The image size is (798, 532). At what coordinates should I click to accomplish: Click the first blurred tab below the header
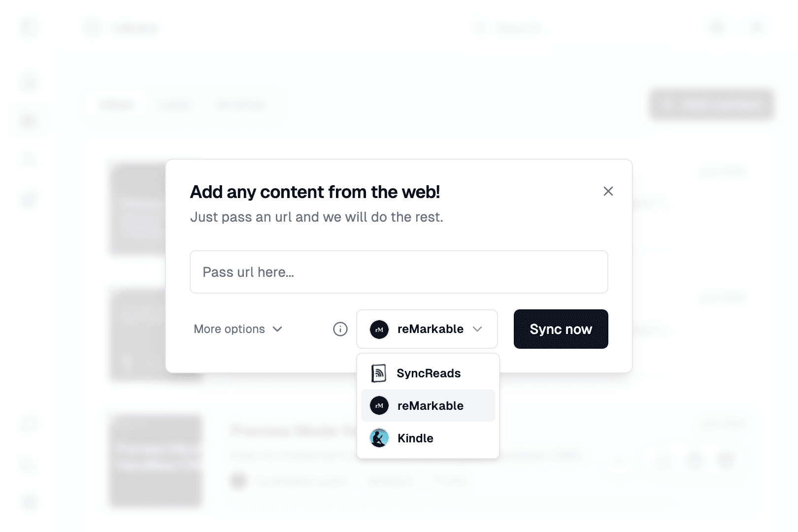coord(116,104)
